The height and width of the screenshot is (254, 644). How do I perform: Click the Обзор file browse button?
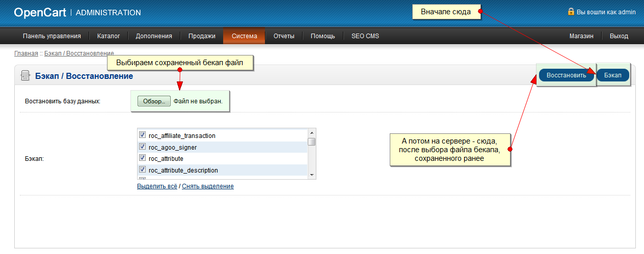[154, 101]
